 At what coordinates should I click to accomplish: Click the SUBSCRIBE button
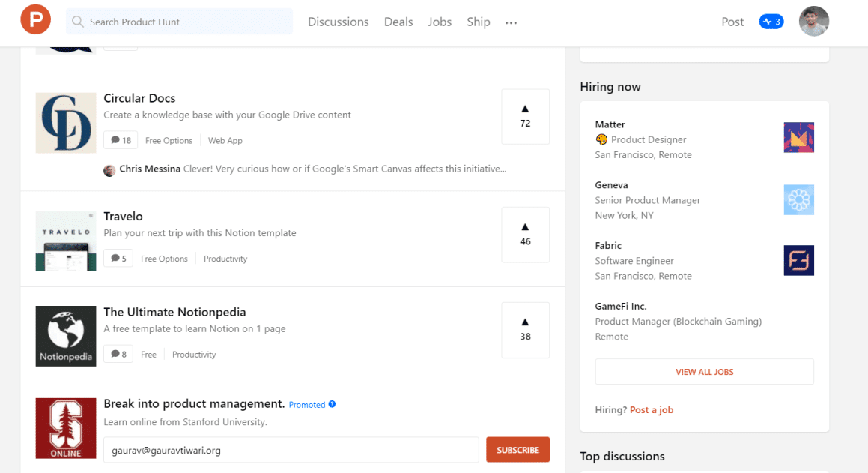(x=518, y=449)
